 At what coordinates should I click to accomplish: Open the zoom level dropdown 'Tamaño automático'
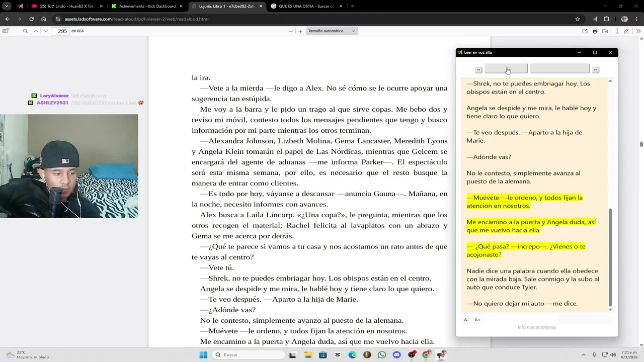[332, 31]
